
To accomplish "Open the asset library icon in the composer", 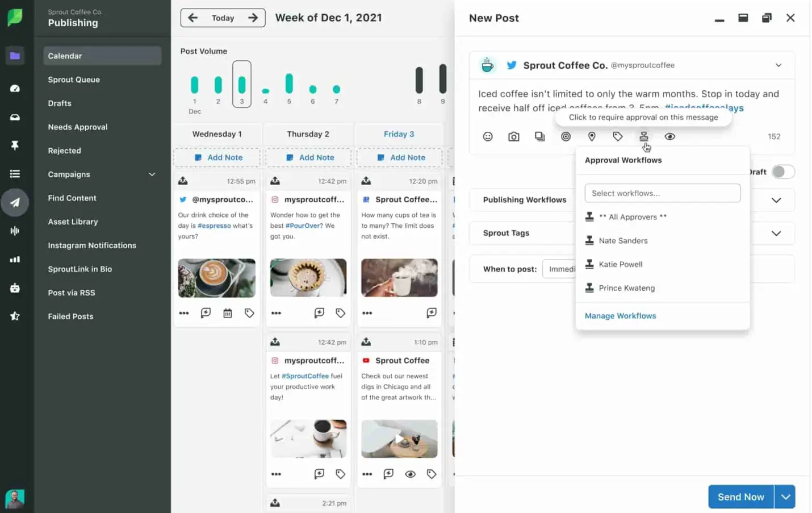I will 539,136.
